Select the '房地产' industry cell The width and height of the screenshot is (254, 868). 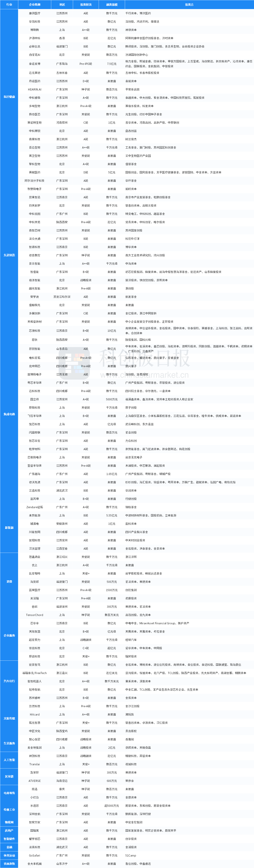click(x=9, y=831)
